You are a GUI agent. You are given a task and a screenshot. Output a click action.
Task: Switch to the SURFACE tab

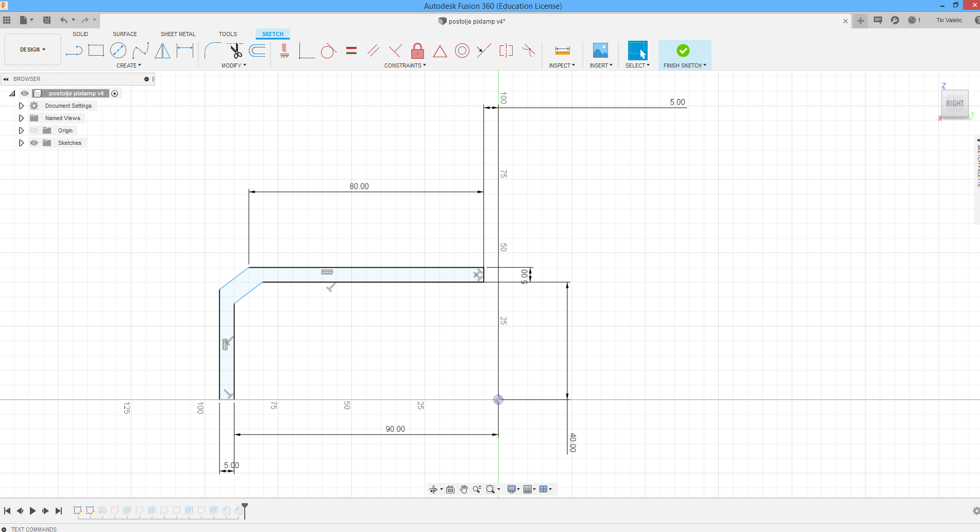click(125, 34)
